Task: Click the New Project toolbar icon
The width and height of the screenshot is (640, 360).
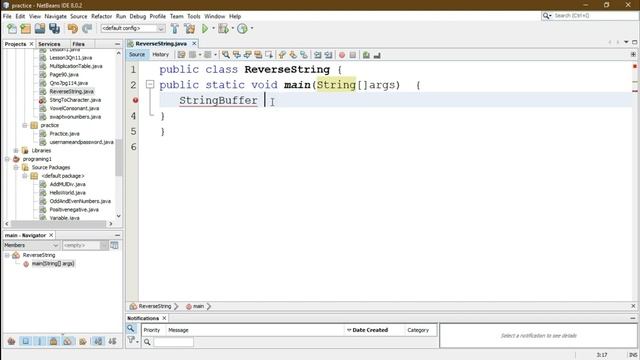Action: pyautogui.click(x=26, y=29)
